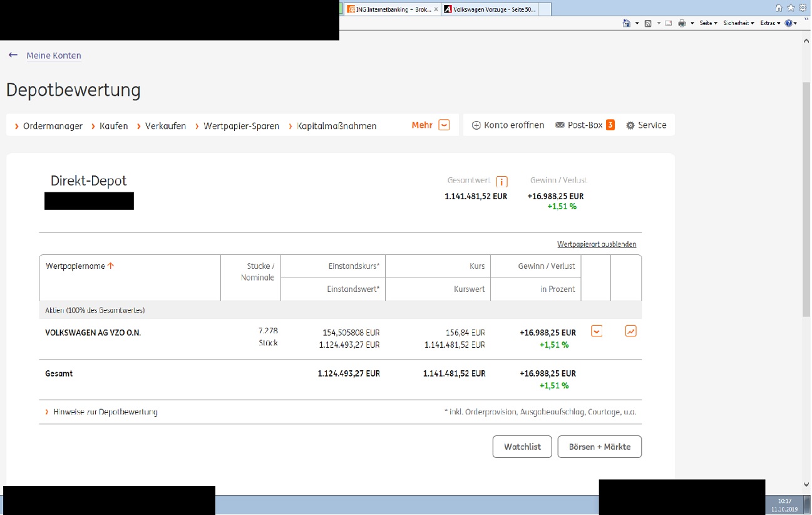Click the back arrow beside Meine Konten

(x=13, y=55)
